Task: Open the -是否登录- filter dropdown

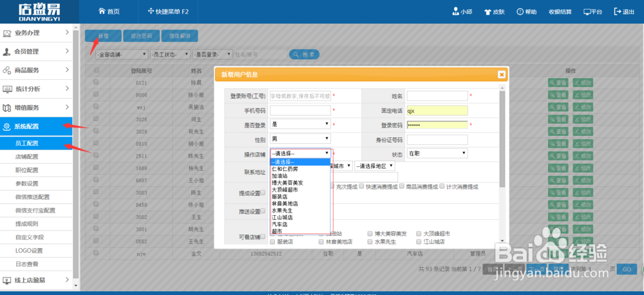Action: (x=213, y=54)
